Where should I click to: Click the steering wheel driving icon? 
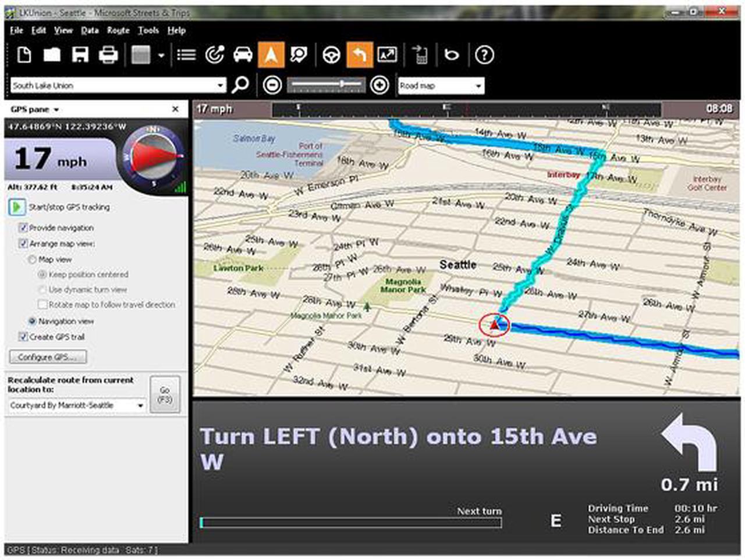pyautogui.click(x=332, y=55)
